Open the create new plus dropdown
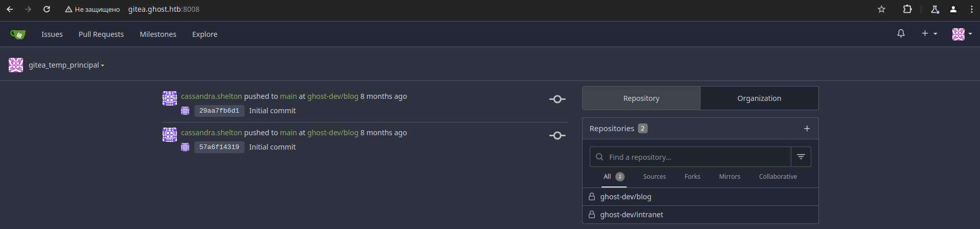Viewport: 980px width, 229px height. [x=929, y=34]
